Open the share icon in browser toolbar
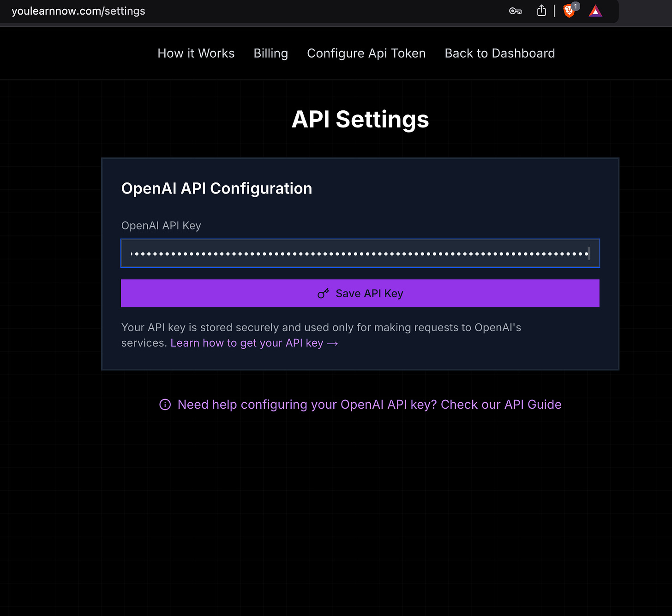This screenshot has width=672, height=616. coord(541,11)
